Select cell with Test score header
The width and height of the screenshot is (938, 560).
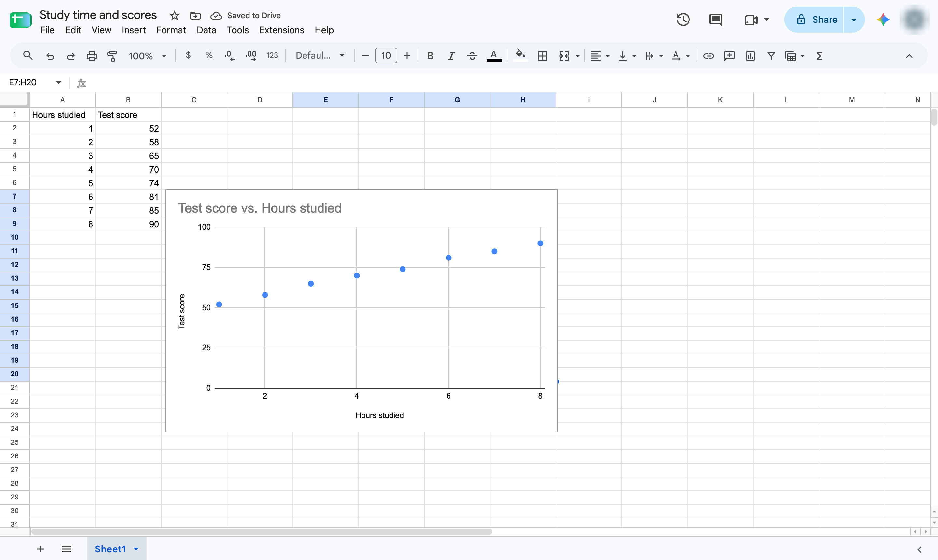128,115
